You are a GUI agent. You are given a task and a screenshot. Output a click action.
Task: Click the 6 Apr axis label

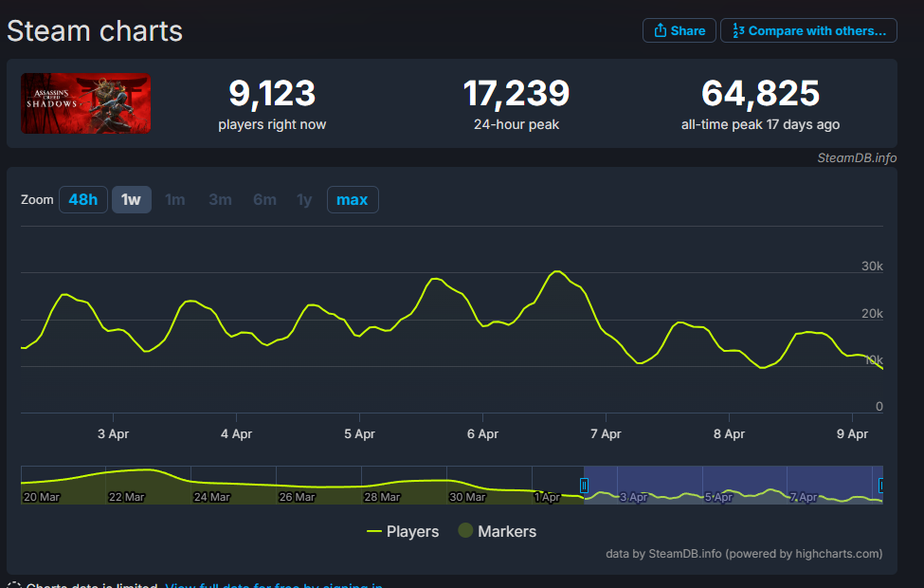click(482, 434)
